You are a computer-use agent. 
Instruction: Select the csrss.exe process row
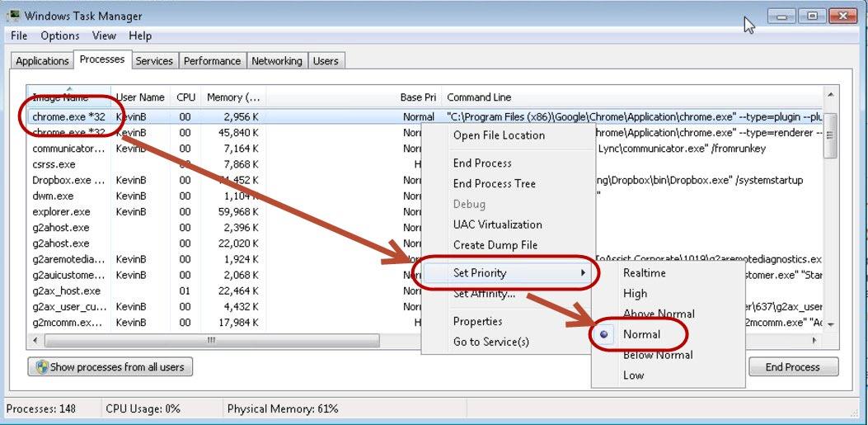tap(425, 164)
